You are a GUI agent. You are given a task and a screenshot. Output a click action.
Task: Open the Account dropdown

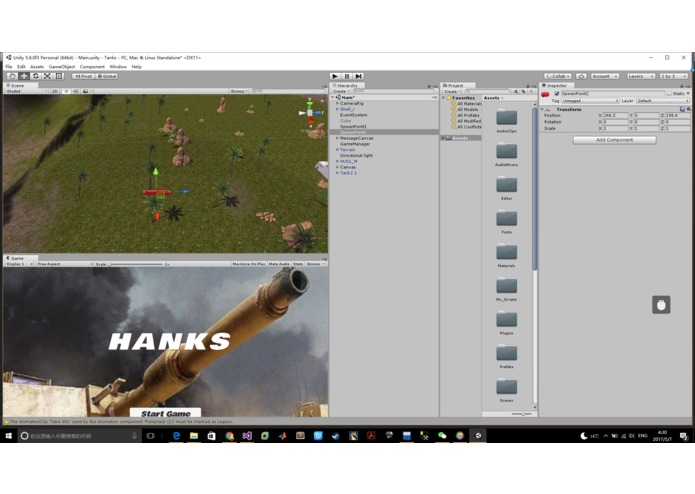(x=604, y=76)
